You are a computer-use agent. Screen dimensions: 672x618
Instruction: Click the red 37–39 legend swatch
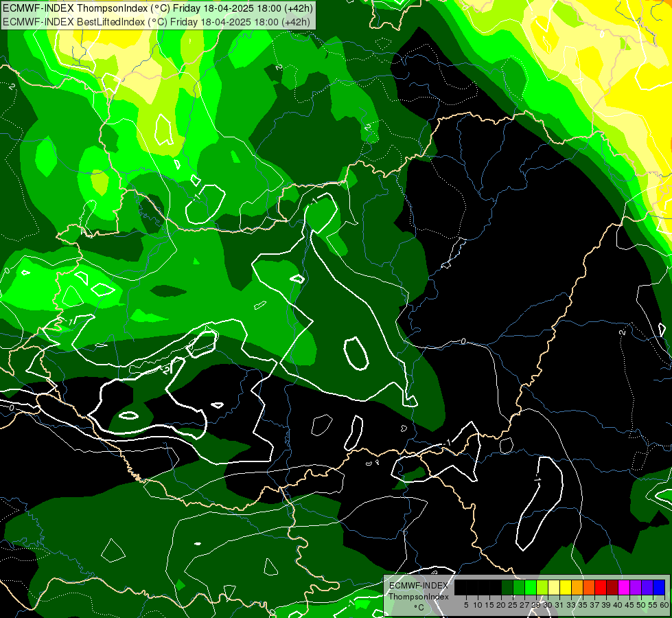601,588
